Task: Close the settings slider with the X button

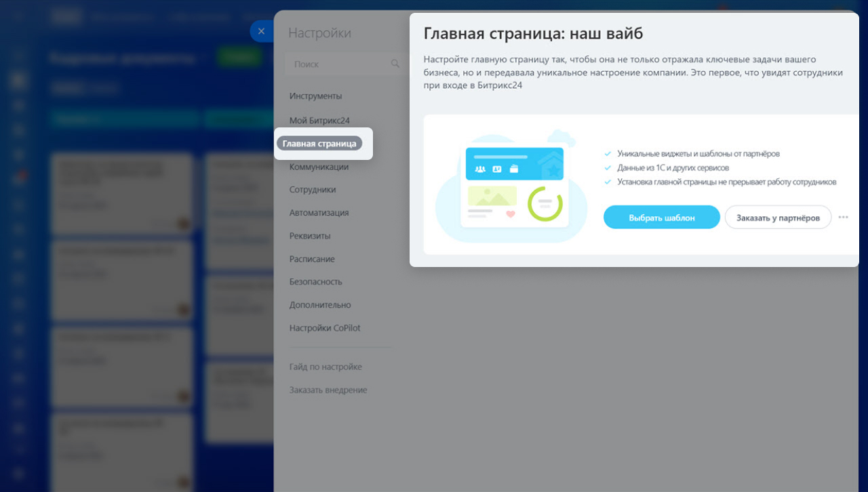Action: [x=262, y=31]
